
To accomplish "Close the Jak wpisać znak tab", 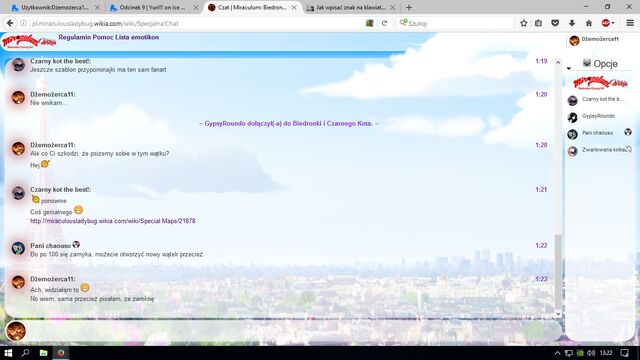I will [x=393, y=7].
